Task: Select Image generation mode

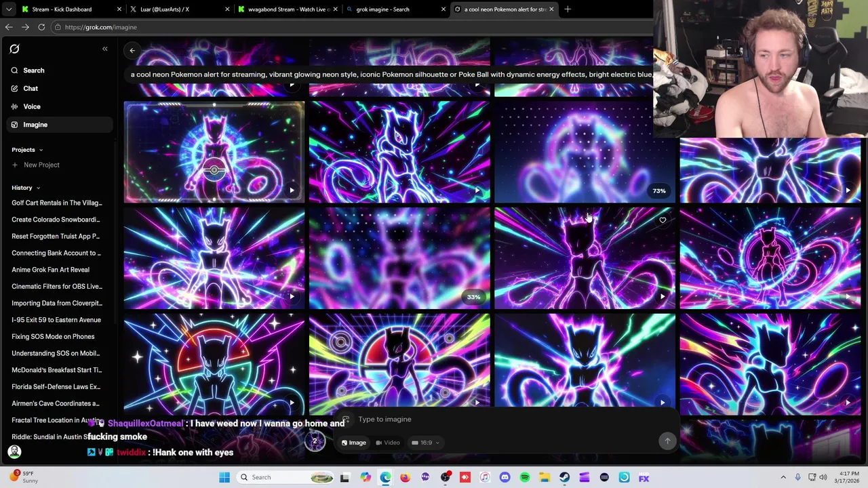Action: pyautogui.click(x=353, y=443)
